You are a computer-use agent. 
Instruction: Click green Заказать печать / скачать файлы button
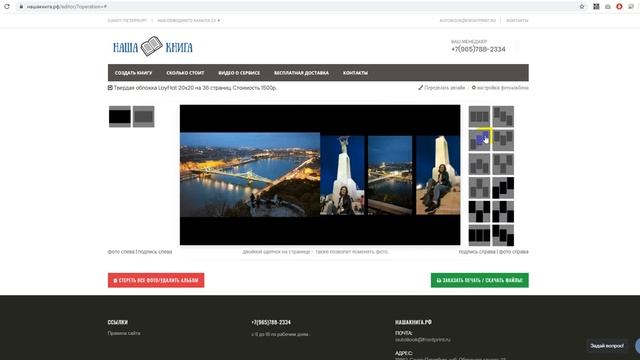480,280
